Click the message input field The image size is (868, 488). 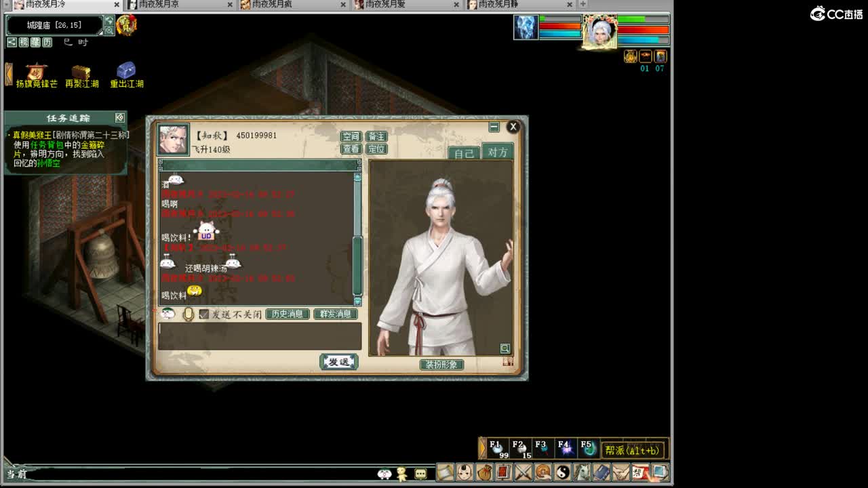(x=260, y=336)
